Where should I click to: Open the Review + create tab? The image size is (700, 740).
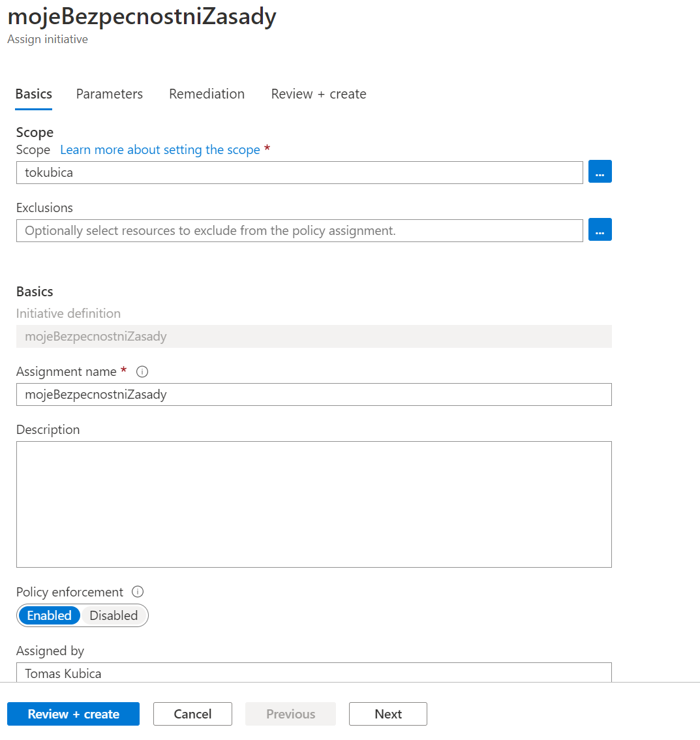pos(318,94)
